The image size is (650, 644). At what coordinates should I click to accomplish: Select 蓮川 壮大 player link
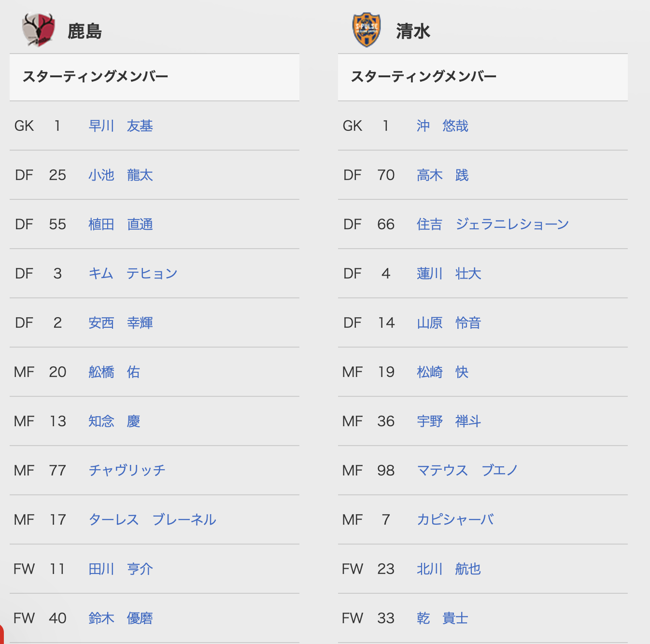pyautogui.click(x=449, y=274)
